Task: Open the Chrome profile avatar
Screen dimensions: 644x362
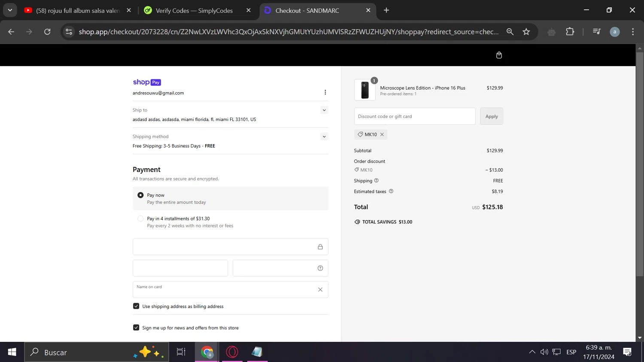Action: pos(615,32)
